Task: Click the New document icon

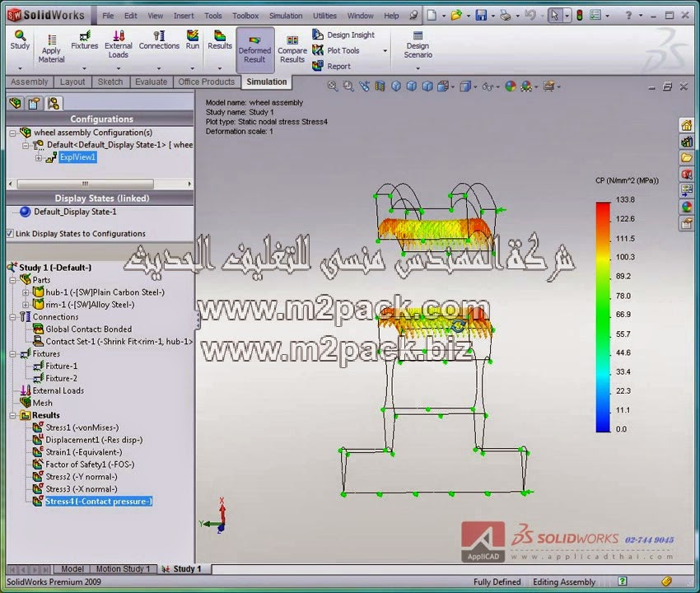Action: point(432,16)
